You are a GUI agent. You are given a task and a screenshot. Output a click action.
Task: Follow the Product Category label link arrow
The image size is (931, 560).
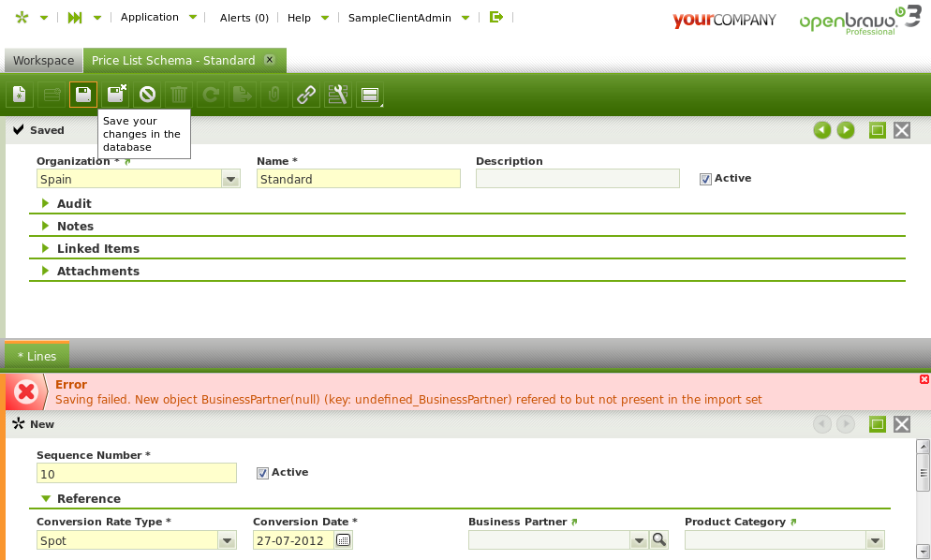pyautogui.click(x=793, y=522)
